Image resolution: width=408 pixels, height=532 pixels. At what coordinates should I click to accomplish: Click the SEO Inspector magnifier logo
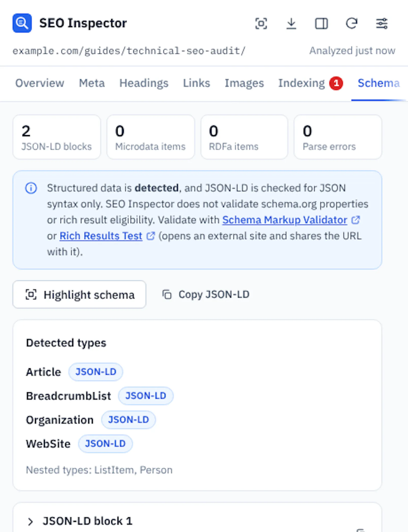22,23
